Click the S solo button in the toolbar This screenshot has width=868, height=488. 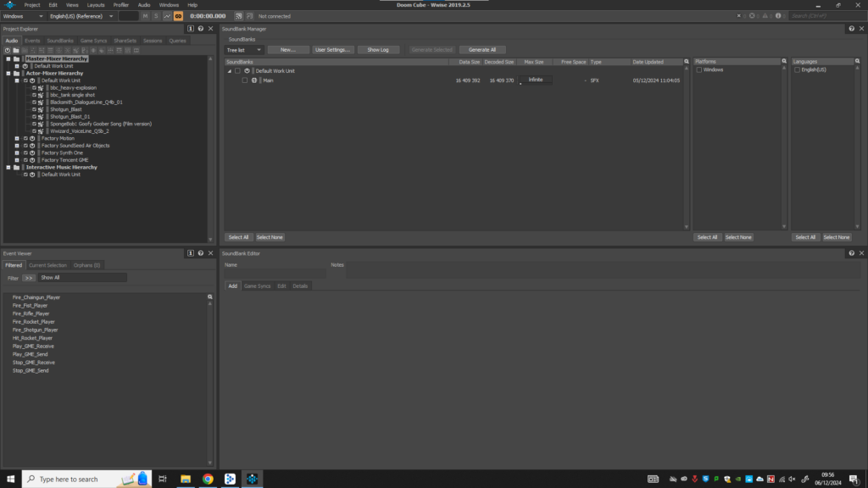tap(156, 16)
